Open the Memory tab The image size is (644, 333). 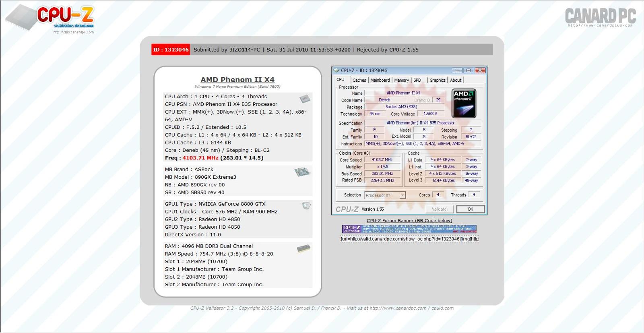(401, 80)
